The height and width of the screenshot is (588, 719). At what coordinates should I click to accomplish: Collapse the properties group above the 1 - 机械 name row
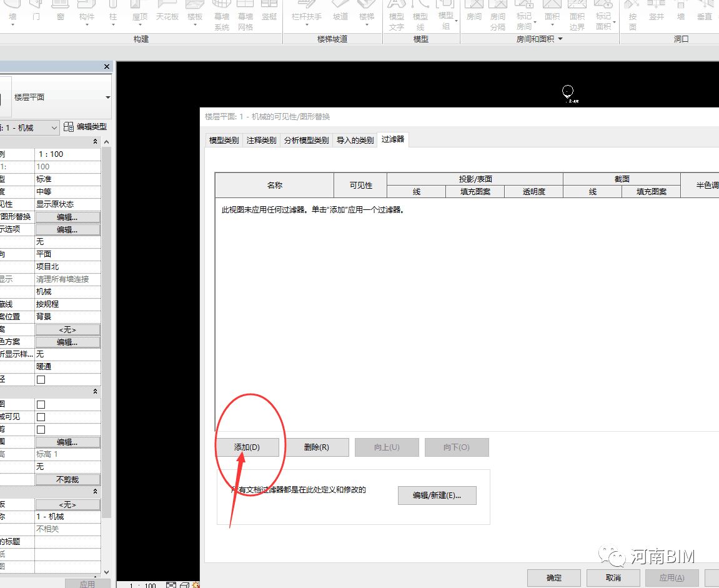point(96,491)
